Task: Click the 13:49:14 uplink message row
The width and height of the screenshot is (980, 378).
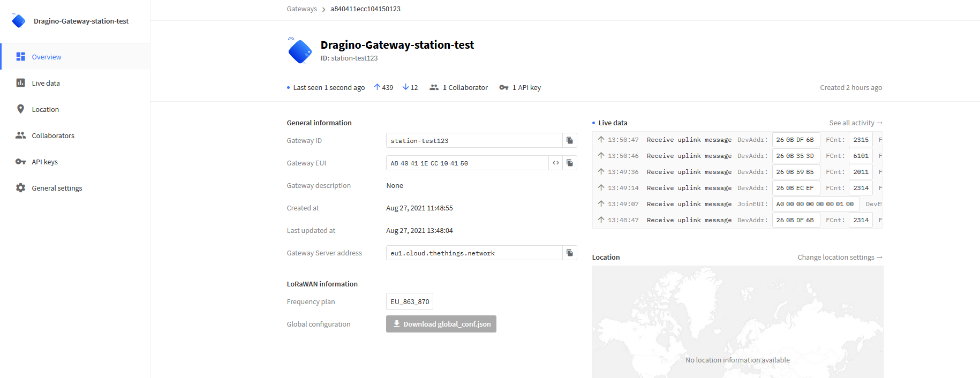Action: point(737,188)
